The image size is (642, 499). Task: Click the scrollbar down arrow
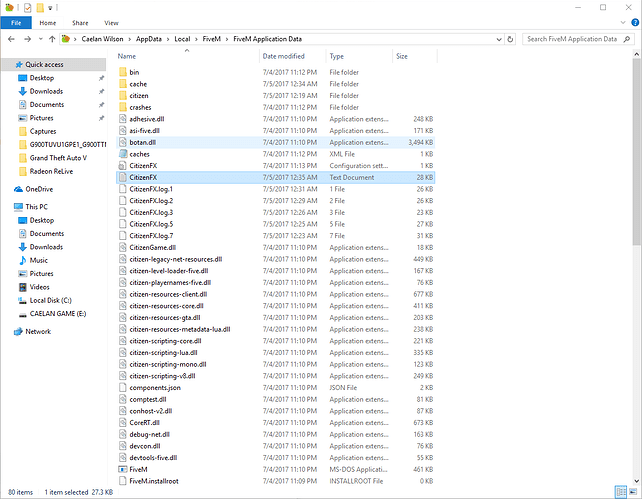click(x=636, y=481)
